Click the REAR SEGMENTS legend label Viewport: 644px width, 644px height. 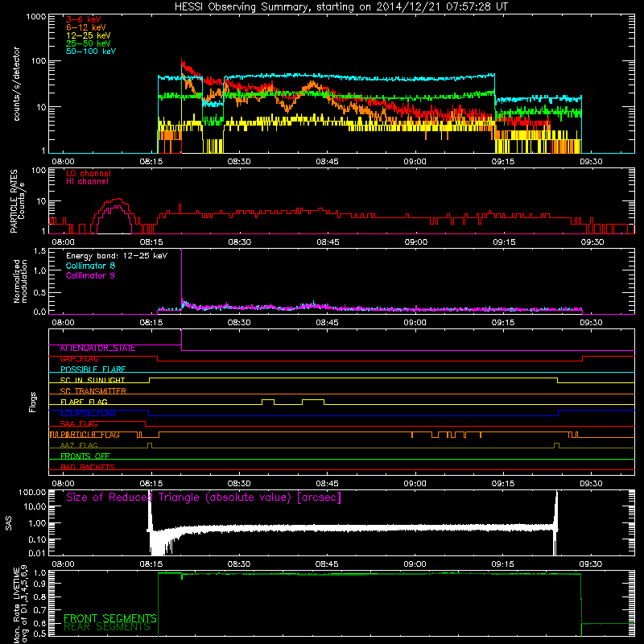coord(107,627)
